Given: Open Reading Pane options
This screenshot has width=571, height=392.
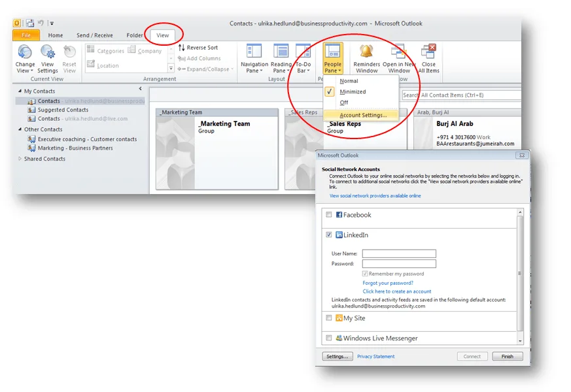Looking at the screenshot, I should tap(281, 59).
